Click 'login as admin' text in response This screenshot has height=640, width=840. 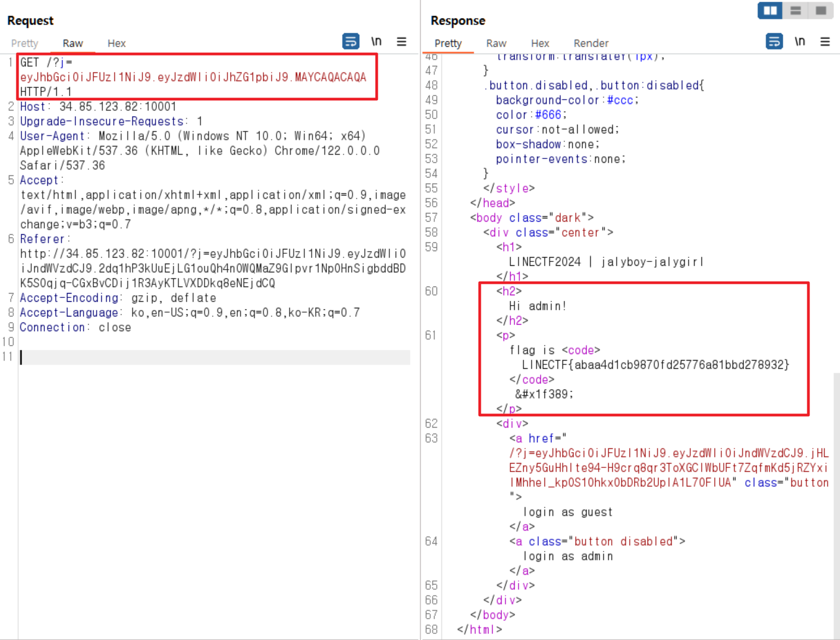(567, 556)
